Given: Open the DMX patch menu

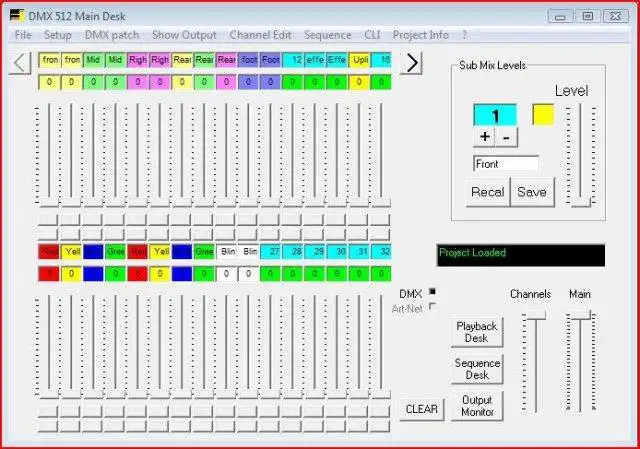Looking at the screenshot, I should (112, 35).
